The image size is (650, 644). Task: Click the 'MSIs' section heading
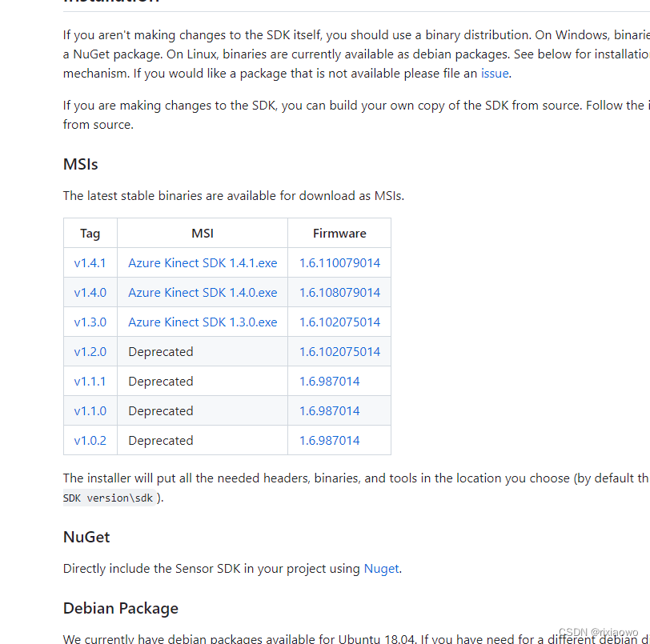(80, 164)
